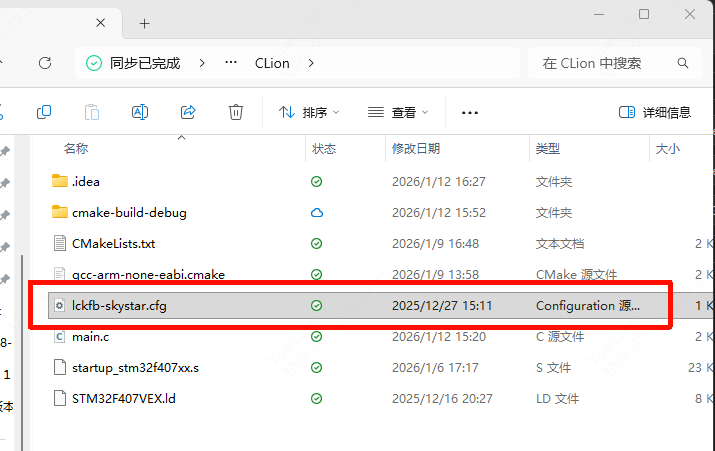Screen dimensions: 715x451
Task: Click the .idea folder icon
Action: 60,181
